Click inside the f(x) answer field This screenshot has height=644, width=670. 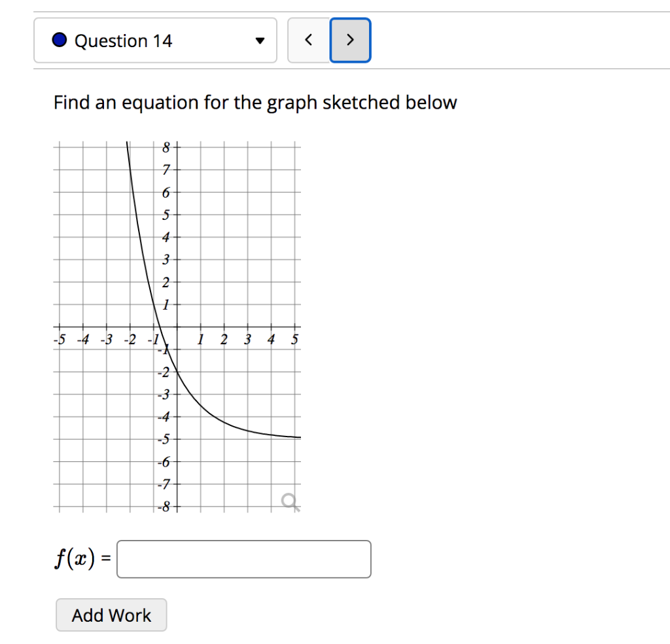click(243, 559)
